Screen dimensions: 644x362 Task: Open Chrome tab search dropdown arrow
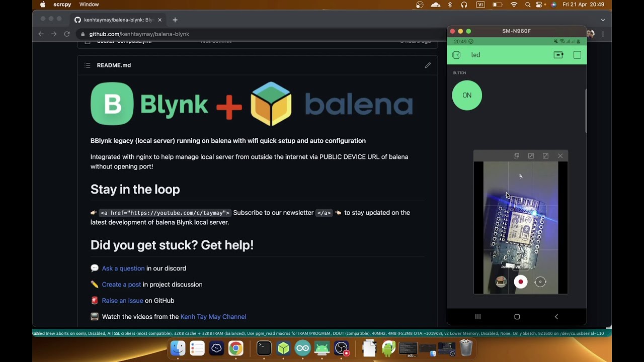point(603,20)
